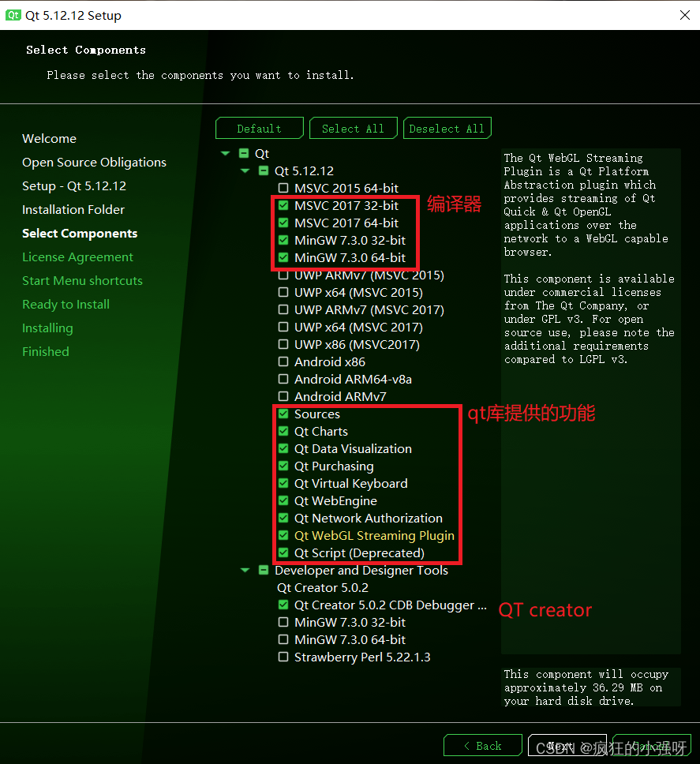This screenshot has width=700, height=764.
Task: Click the WebGL plugin description text
Action: (x=589, y=258)
